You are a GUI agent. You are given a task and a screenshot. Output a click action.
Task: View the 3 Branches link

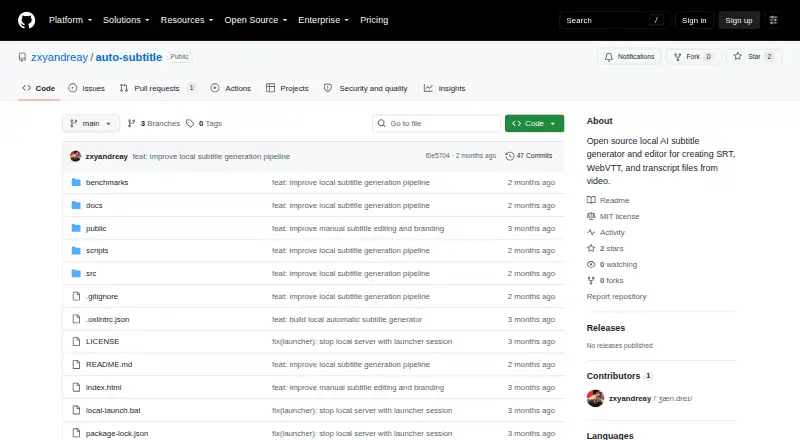point(154,124)
